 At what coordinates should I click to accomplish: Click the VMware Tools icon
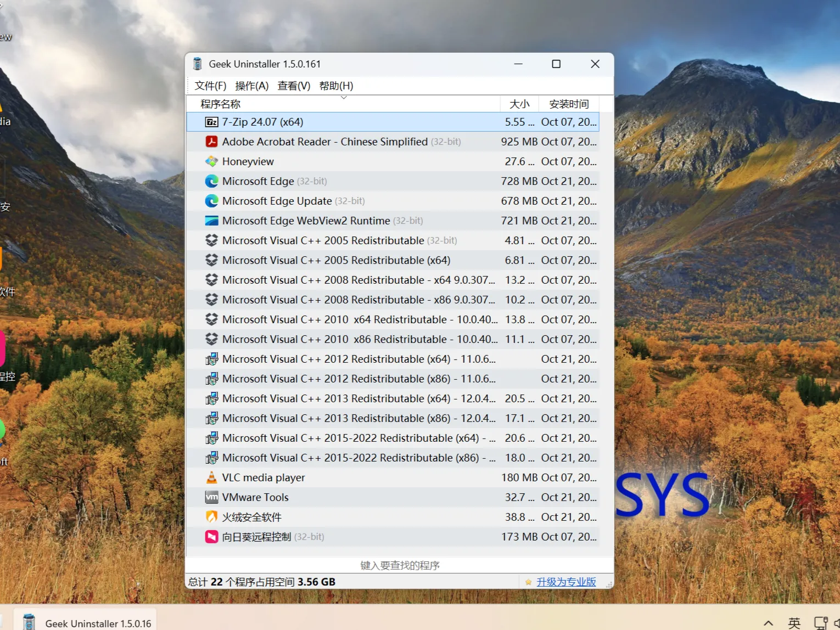pyautogui.click(x=211, y=497)
